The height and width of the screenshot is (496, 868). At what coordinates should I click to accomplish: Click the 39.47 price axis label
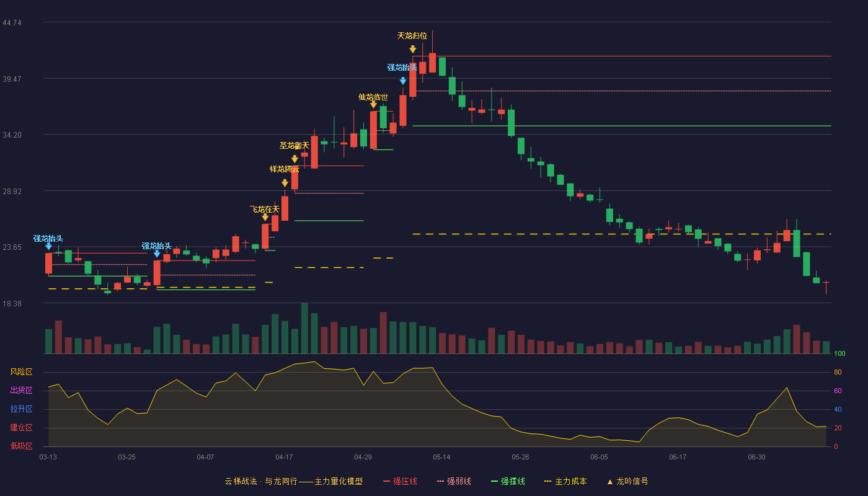[x=12, y=79]
